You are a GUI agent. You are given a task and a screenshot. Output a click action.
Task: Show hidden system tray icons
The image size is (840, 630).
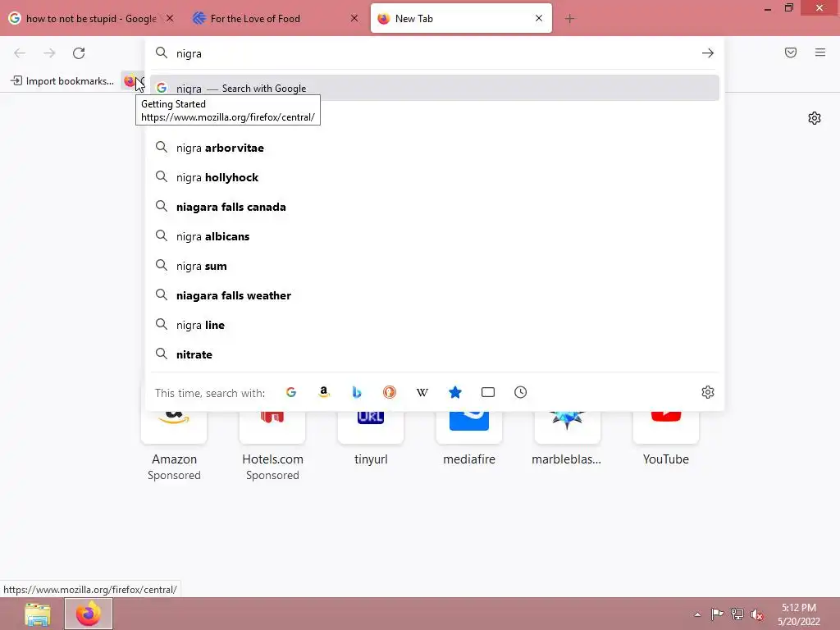697,614
